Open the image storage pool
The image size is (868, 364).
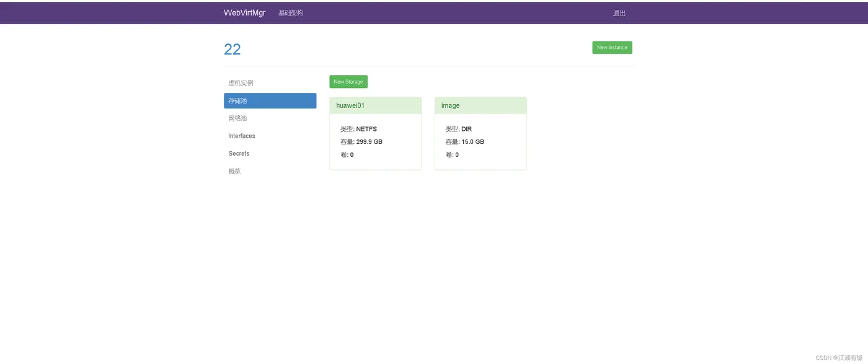tap(450, 105)
